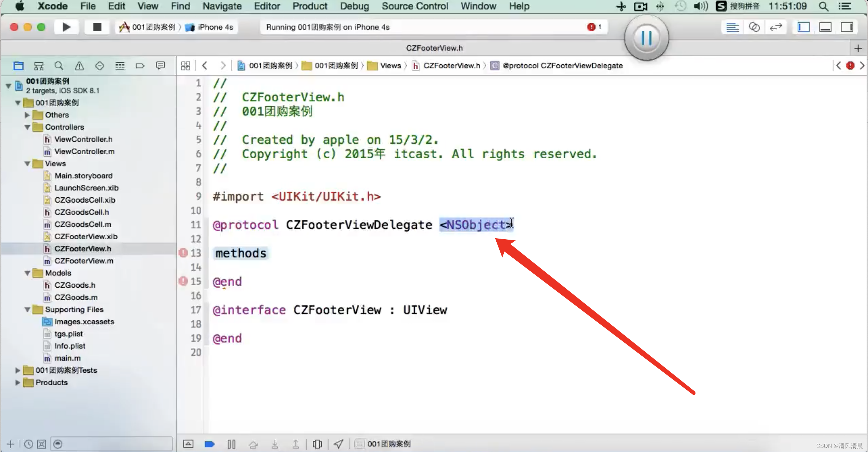Viewport: 868px width, 452px height.
Task: Select ViewController.m in the navigator
Action: (x=84, y=151)
